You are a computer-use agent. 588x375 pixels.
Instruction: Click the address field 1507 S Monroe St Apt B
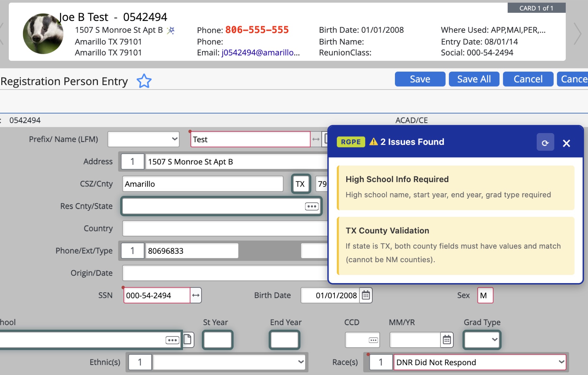[x=237, y=162]
